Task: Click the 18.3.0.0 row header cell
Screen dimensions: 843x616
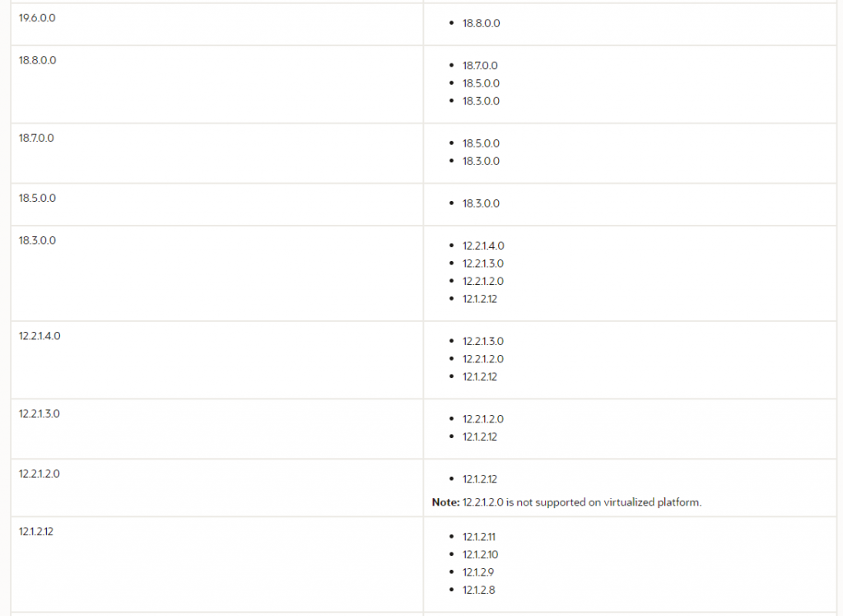Action: [x=37, y=240]
